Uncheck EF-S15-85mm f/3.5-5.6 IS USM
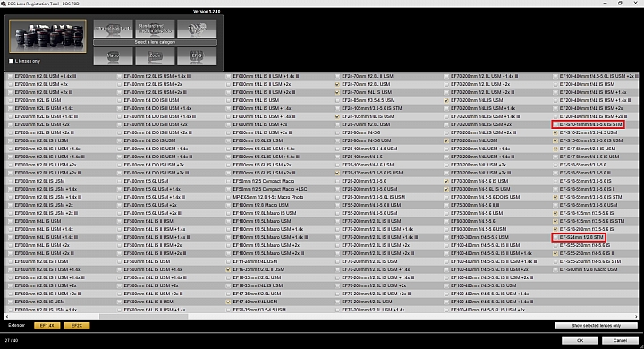 point(555,140)
